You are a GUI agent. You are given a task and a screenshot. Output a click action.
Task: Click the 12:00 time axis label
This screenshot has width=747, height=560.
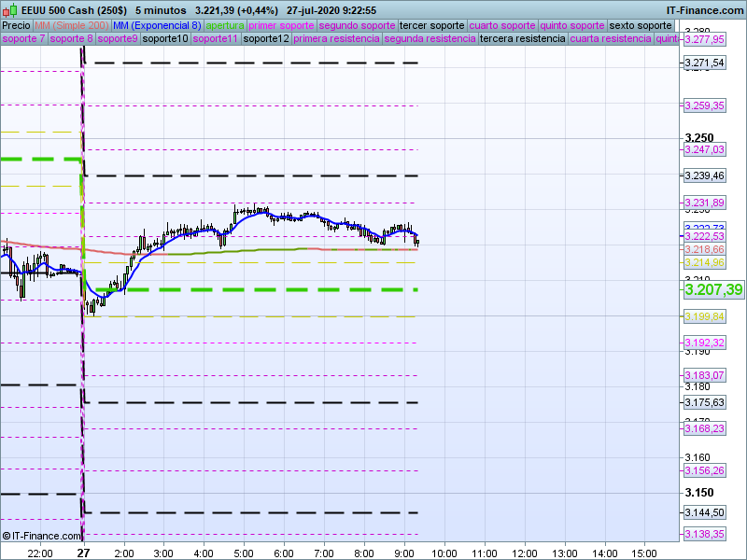[525, 553]
